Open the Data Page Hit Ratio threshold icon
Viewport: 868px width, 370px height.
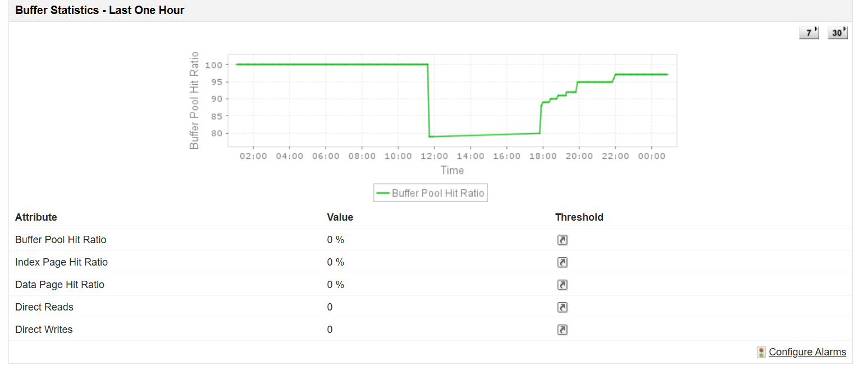563,285
